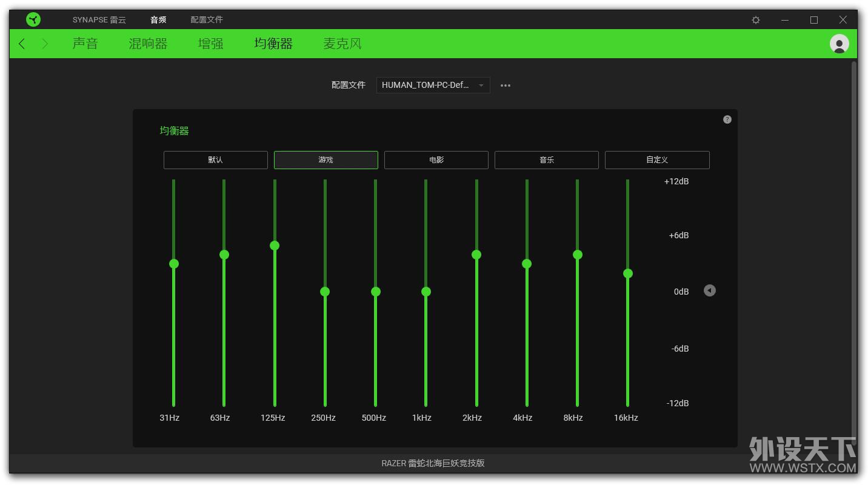Select the 游戏 equalizer preset

(x=326, y=160)
